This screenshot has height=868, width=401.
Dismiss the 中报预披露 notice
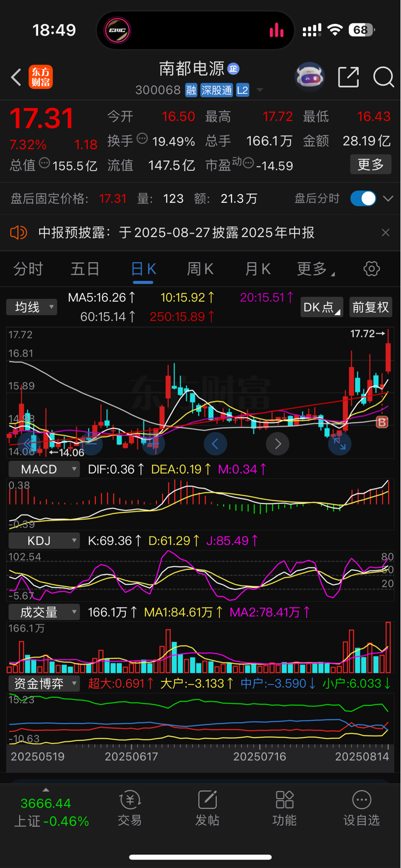coord(385,233)
